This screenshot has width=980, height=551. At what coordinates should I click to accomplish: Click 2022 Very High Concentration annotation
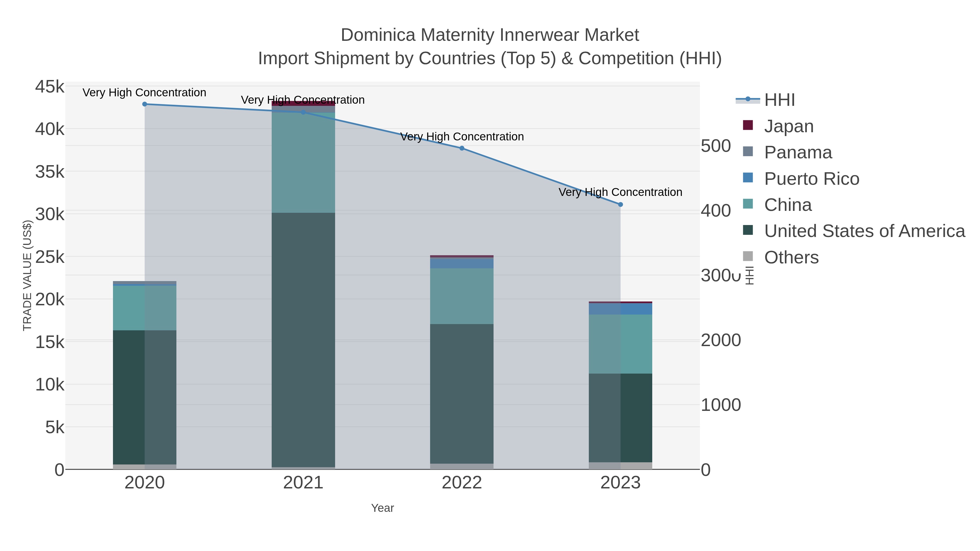click(462, 137)
